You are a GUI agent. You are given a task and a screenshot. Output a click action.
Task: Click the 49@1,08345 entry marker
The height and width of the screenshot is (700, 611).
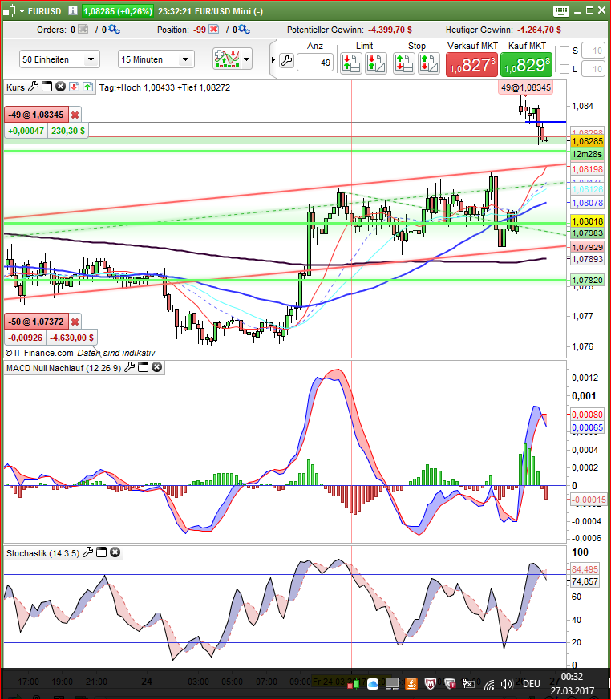click(x=526, y=87)
